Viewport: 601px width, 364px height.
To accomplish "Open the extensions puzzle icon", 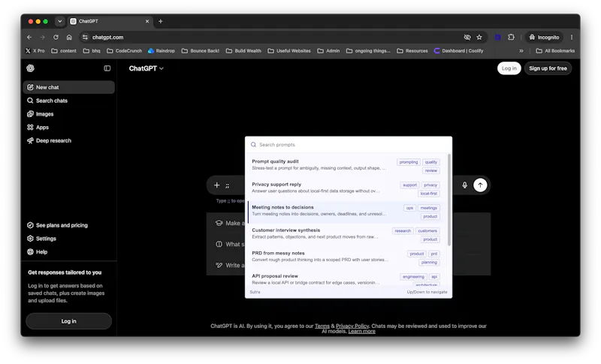I will coord(512,37).
